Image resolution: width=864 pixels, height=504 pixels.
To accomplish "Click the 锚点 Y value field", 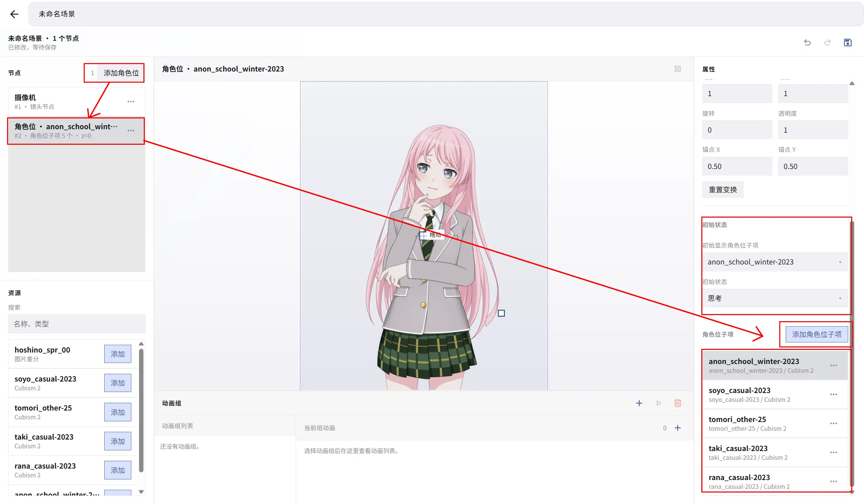I will click(813, 167).
